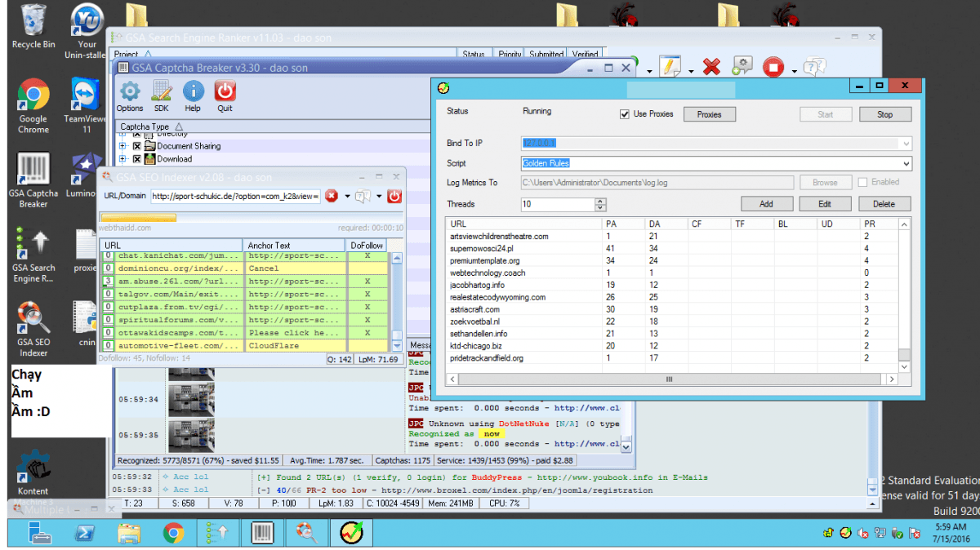Viewport: 980px width, 550px height.
Task: Click the gear options icon in Search Engine Ranker toolbar
Action: tap(742, 67)
